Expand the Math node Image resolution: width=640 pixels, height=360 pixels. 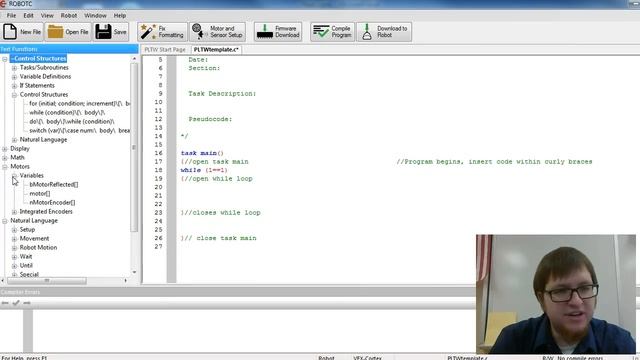coord(5,158)
